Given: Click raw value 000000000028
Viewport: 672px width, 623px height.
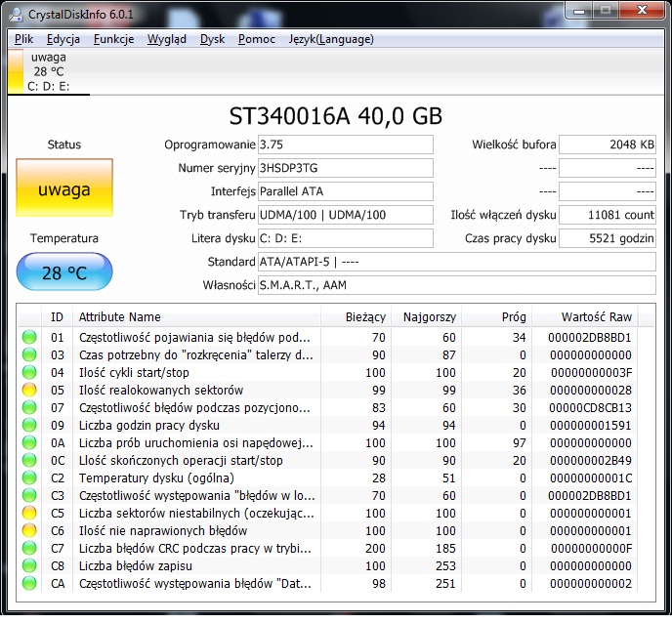Looking at the screenshot, I should click(591, 390).
